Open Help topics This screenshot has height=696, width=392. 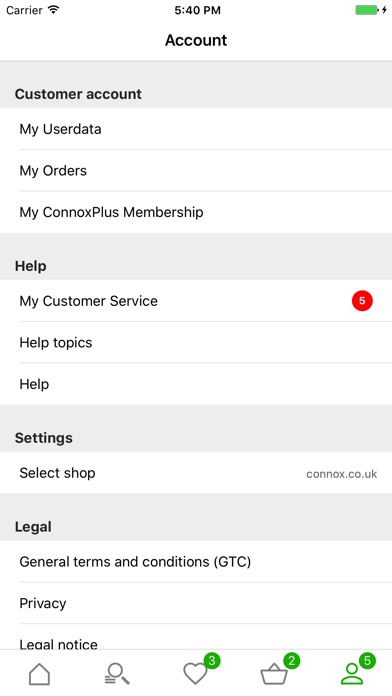pos(196,342)
